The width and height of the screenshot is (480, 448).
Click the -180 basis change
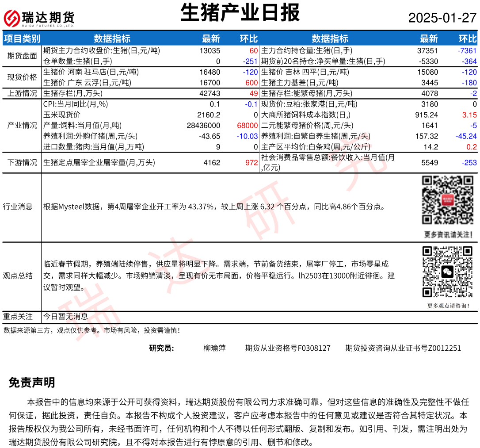point(469,83)
